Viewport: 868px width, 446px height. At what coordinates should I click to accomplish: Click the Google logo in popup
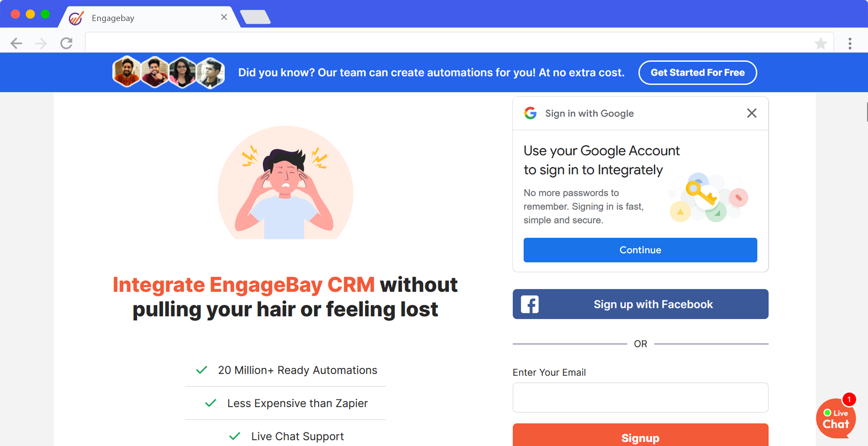coord(530,113)
